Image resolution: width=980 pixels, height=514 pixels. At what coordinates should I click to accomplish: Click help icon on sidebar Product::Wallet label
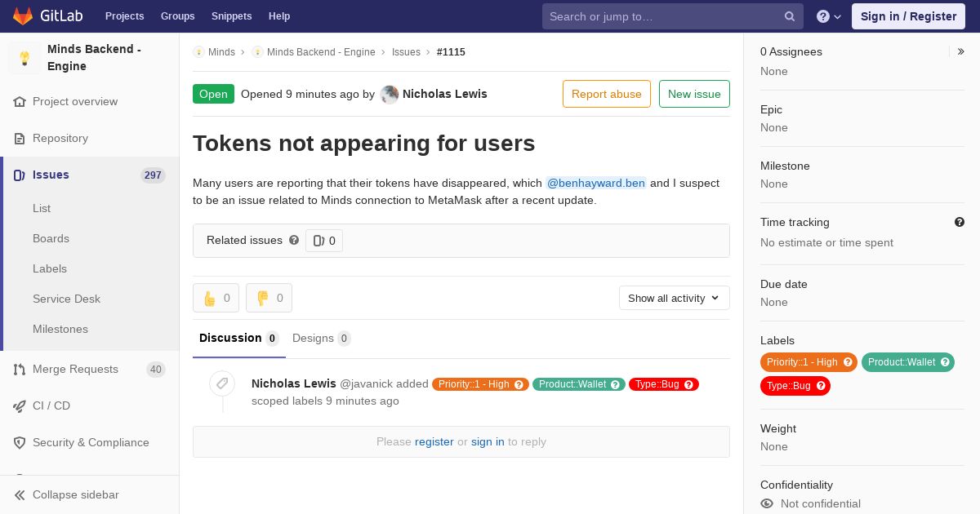(x=945, y=362)
